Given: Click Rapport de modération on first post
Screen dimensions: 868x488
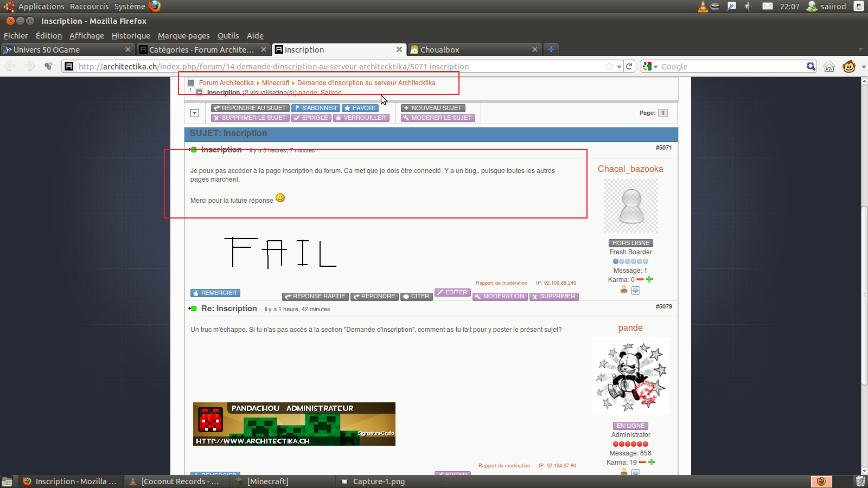Looking at the screenshot, I should 501,283.
